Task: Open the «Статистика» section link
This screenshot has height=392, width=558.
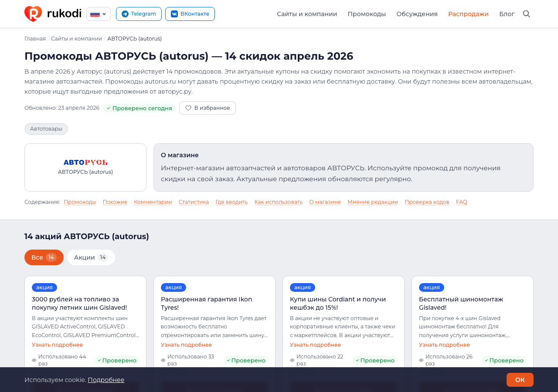Action: point(194,202)
